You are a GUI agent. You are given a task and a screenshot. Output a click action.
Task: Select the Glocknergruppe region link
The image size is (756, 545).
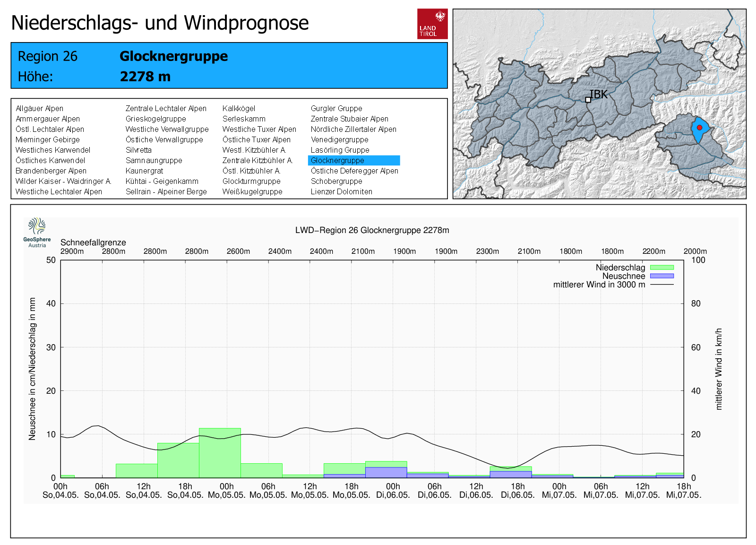[337, 161]
